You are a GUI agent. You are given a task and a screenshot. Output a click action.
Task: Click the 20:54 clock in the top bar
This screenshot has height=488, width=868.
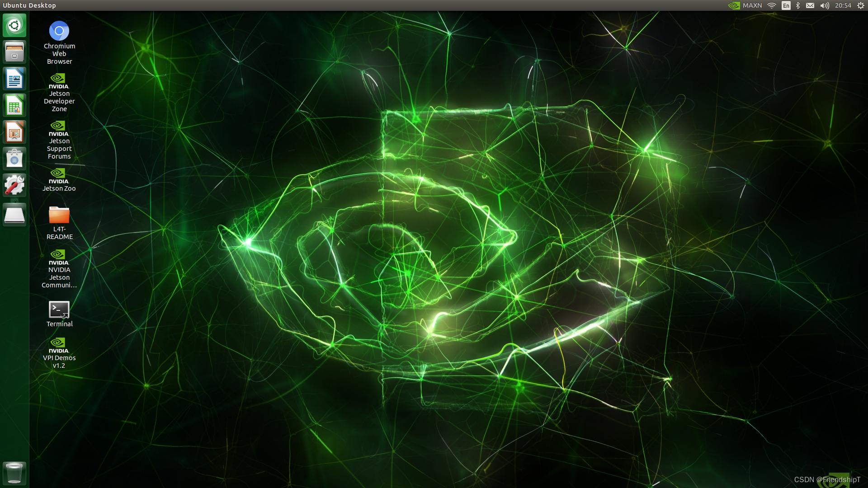(843, 5)
